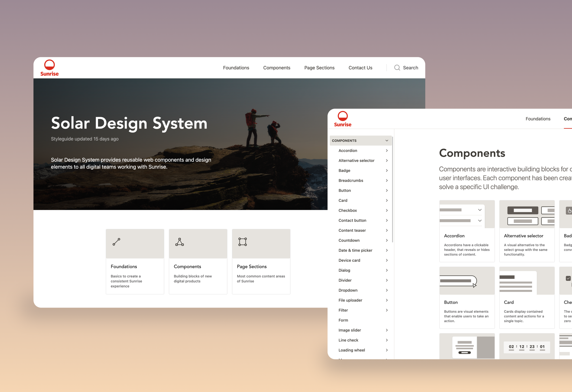Click the Sunrise logo in the back window
Screen dimensions: 572x392
pyautogui.click(x=49, y=68)
